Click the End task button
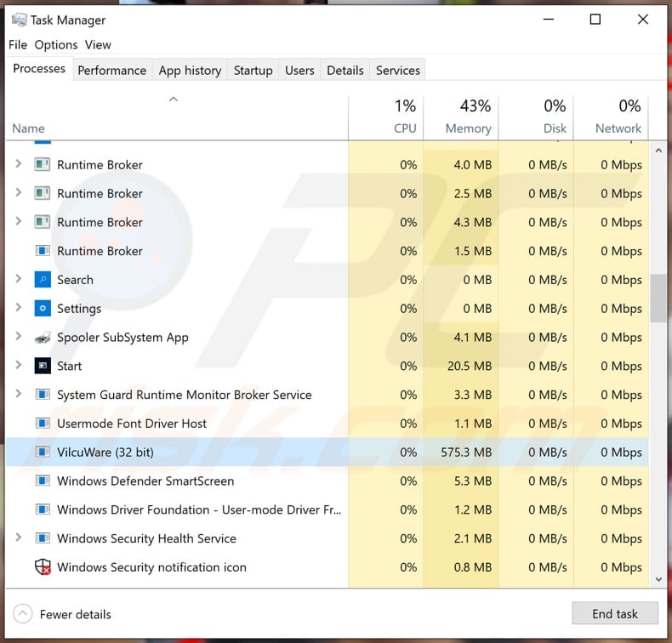The width and height of the screenshot is (672, 643). (x=614, y=613)
